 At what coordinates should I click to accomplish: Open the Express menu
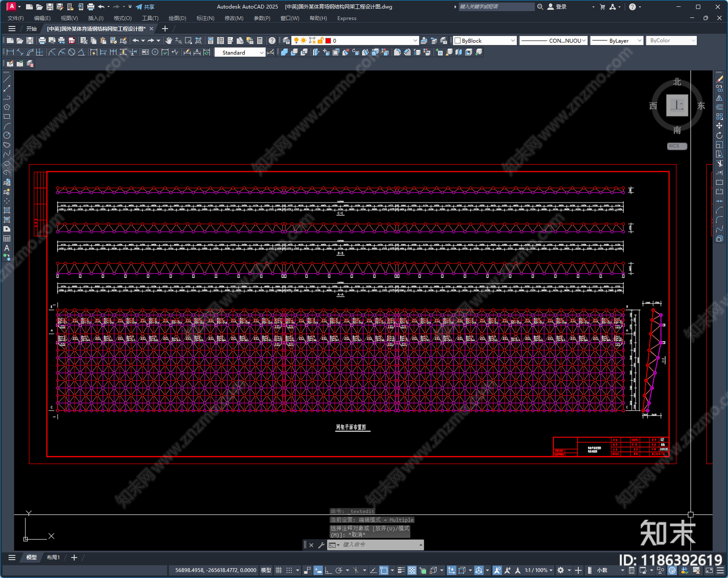(x=347, y=18)
